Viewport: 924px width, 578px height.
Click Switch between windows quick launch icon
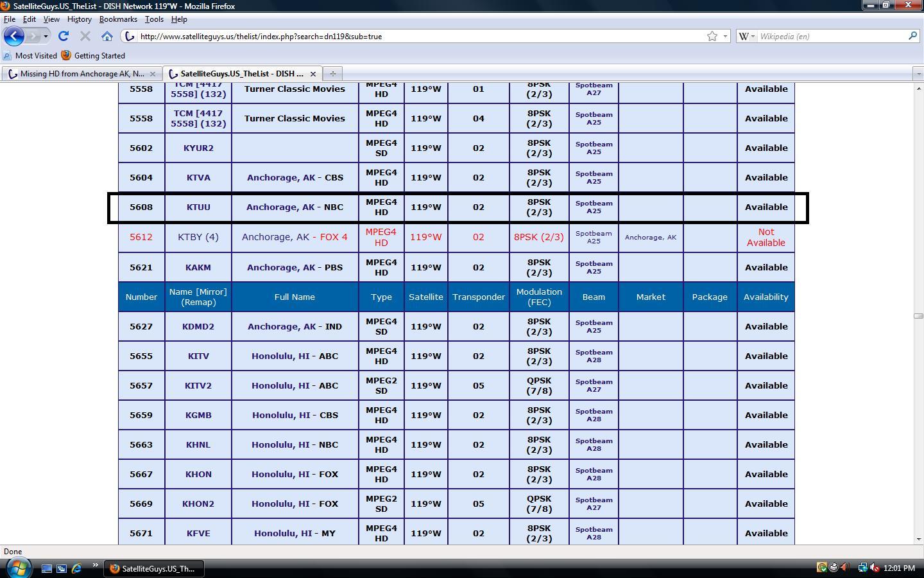click(62, 568)
